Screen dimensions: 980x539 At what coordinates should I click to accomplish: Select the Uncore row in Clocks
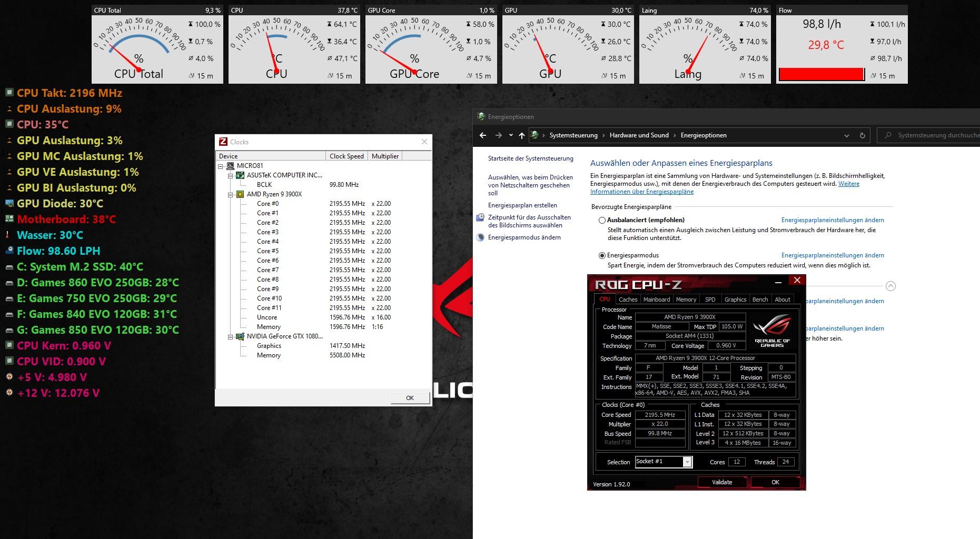tap(324, 317)
